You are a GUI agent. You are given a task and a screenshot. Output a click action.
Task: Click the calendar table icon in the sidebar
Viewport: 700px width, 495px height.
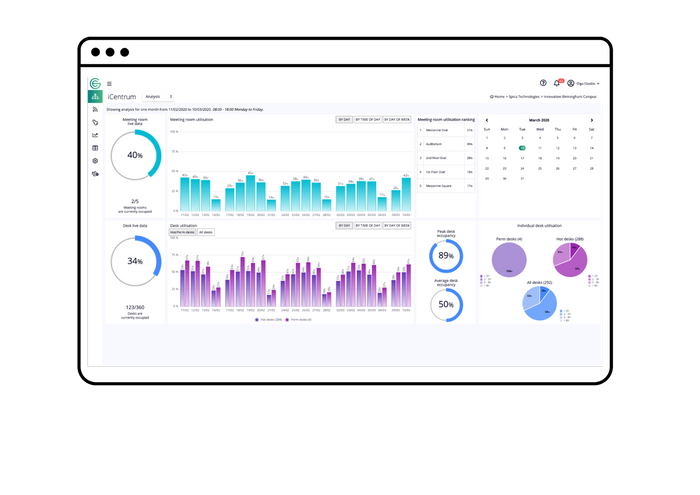[95, 148]
